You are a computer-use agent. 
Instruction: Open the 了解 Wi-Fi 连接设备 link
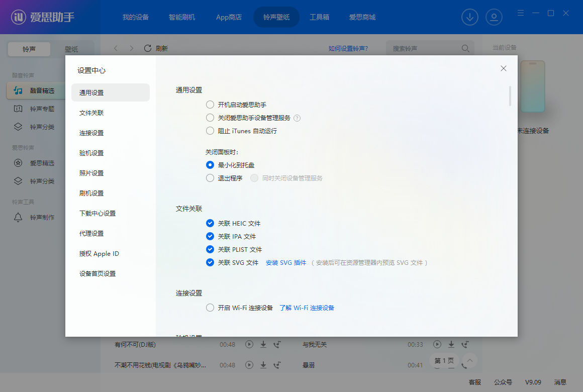pos(308,308)
